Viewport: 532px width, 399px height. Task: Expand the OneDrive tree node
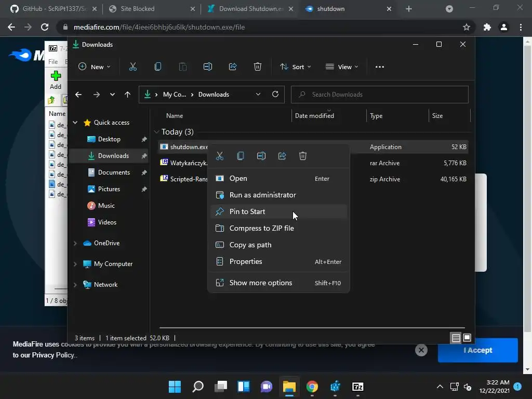pyautogui.click(x=75, y=243)
